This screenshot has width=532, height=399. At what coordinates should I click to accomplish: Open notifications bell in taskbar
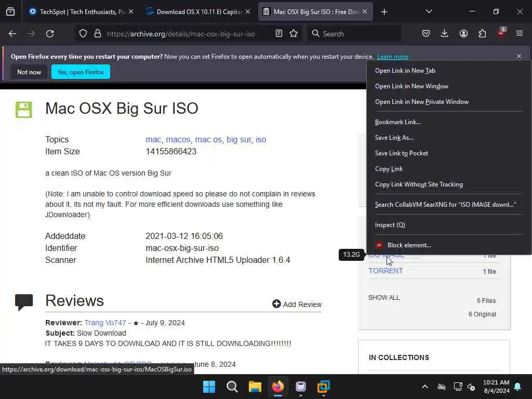point(518,387)
